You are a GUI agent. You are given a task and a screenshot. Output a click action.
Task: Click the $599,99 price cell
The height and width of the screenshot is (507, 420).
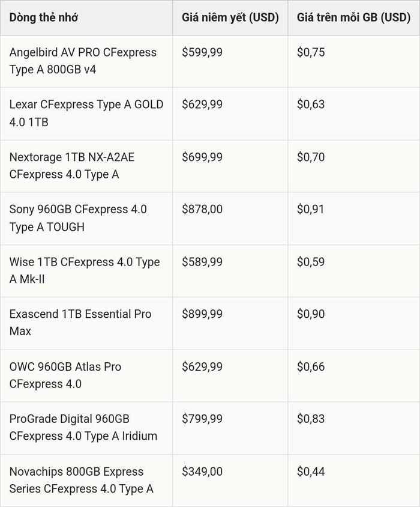pyautogui.click(x=202, y=52)
